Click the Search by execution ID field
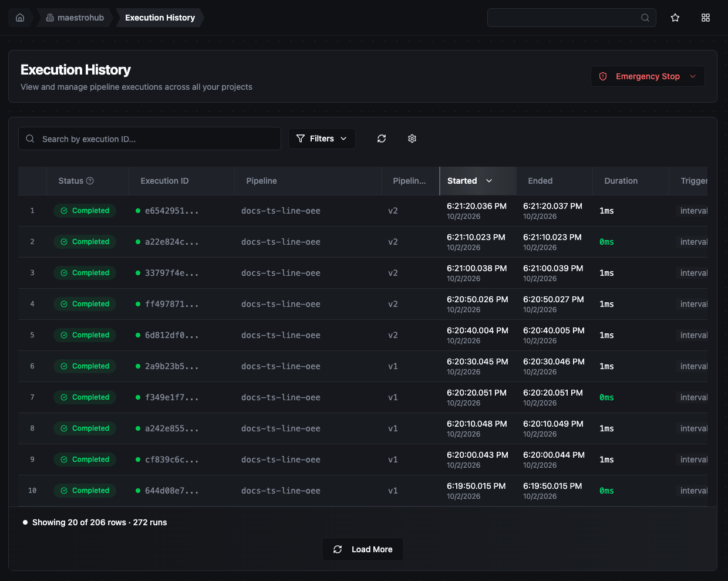The image size is (728, 581). [150, 139]
